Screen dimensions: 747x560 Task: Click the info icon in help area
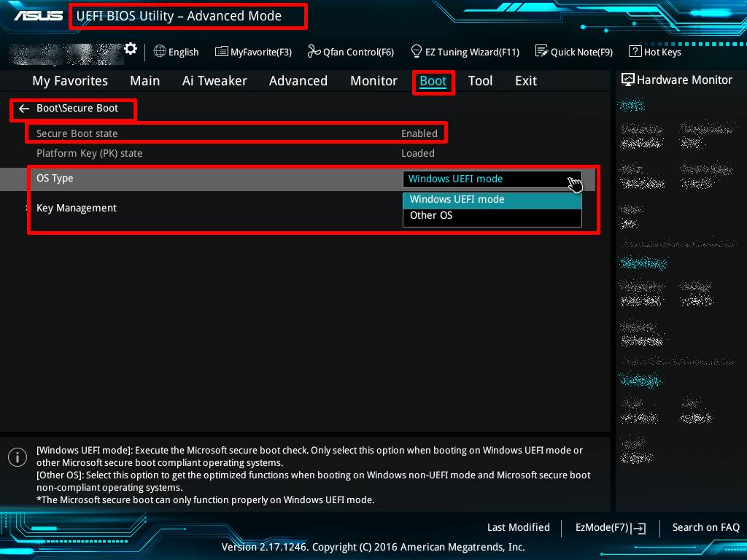click(17, 457)
